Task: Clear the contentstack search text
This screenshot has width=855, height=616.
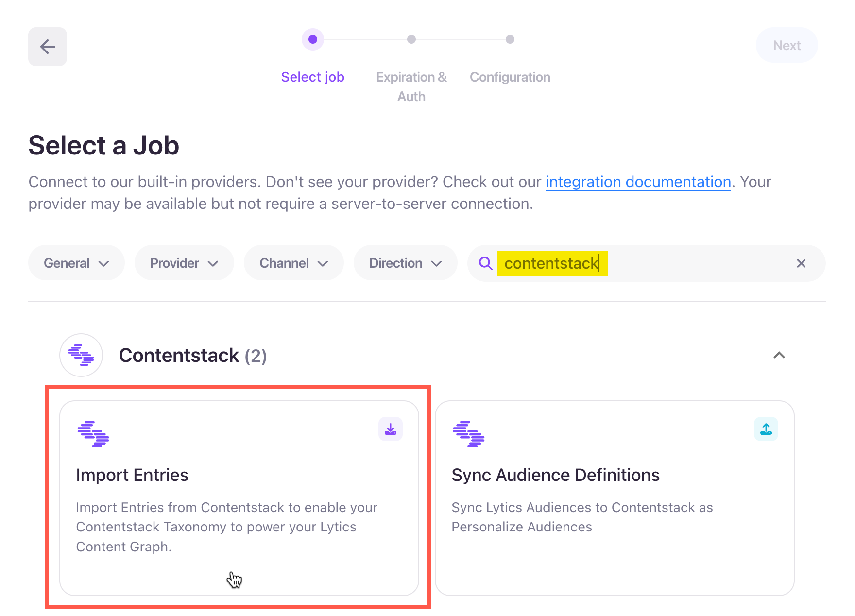Action: pos(801,263)
